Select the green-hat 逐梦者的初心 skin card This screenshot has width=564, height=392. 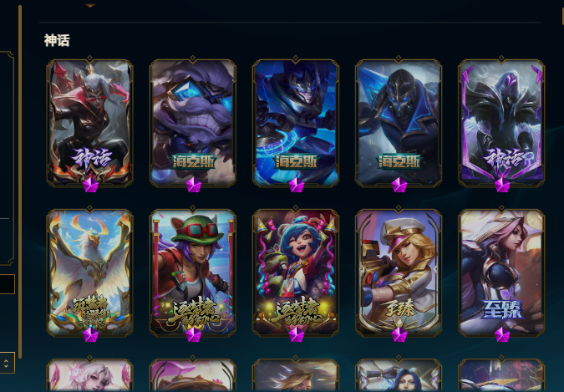[x=193, y=272]
